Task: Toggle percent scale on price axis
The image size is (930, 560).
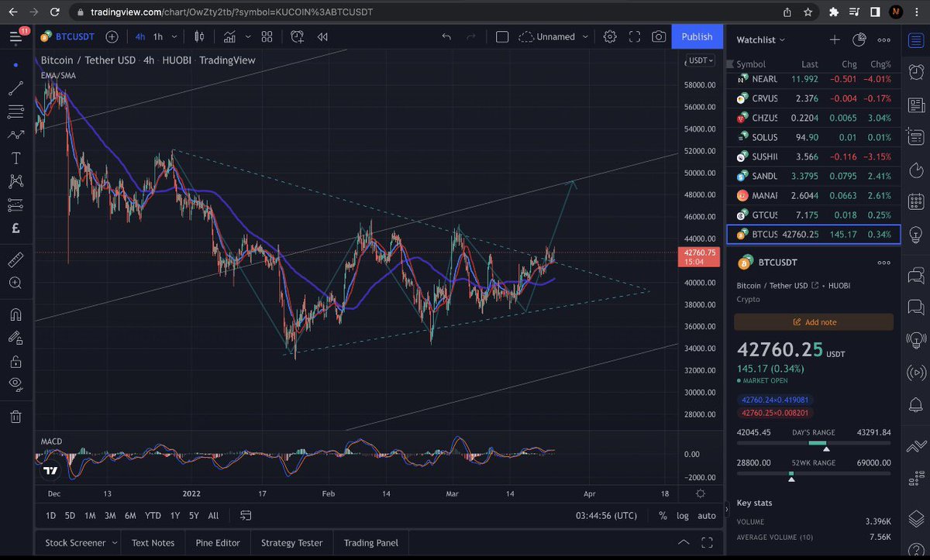Action: pos(663,516)
